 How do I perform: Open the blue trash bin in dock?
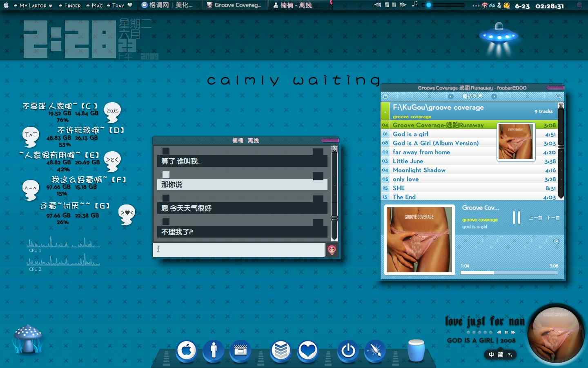pos(416,350)
